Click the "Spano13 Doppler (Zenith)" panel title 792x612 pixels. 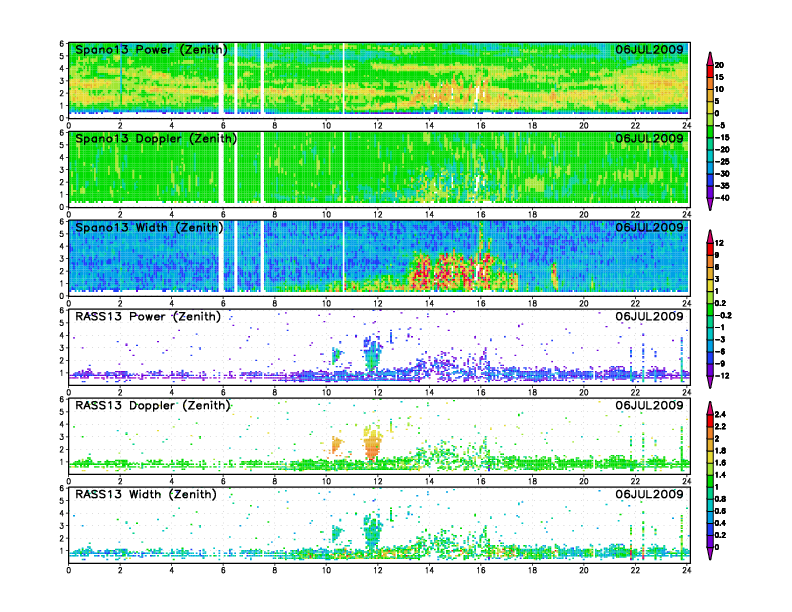tap(156, 139)
